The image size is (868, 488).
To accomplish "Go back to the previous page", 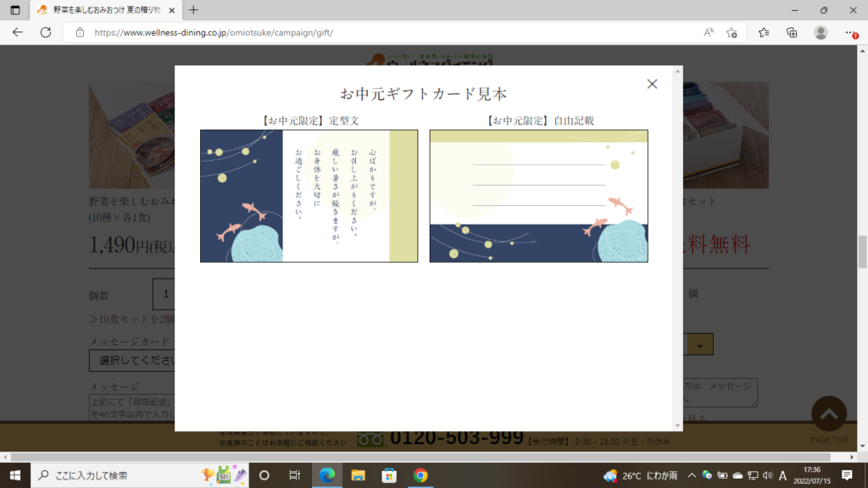I will click(x=18, y=32).
